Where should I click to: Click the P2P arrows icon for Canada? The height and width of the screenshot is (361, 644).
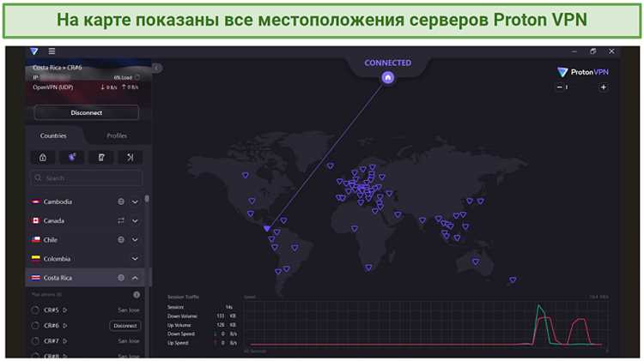point(121,220)
